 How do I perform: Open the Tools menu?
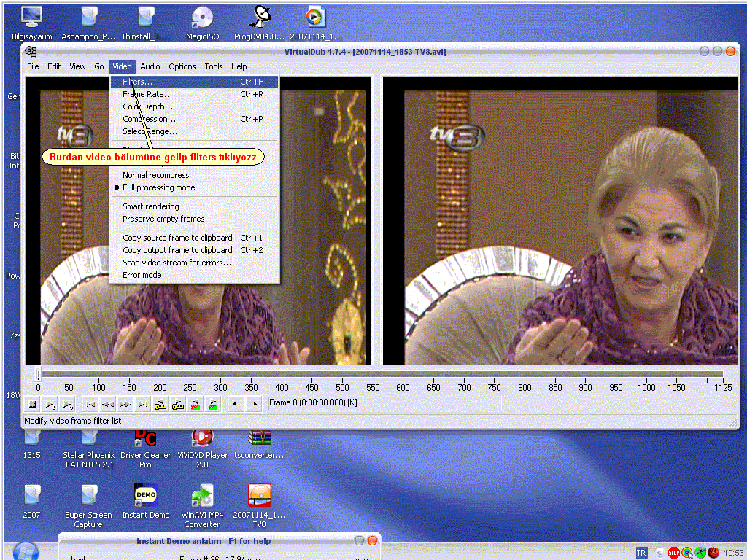(214, 66)
